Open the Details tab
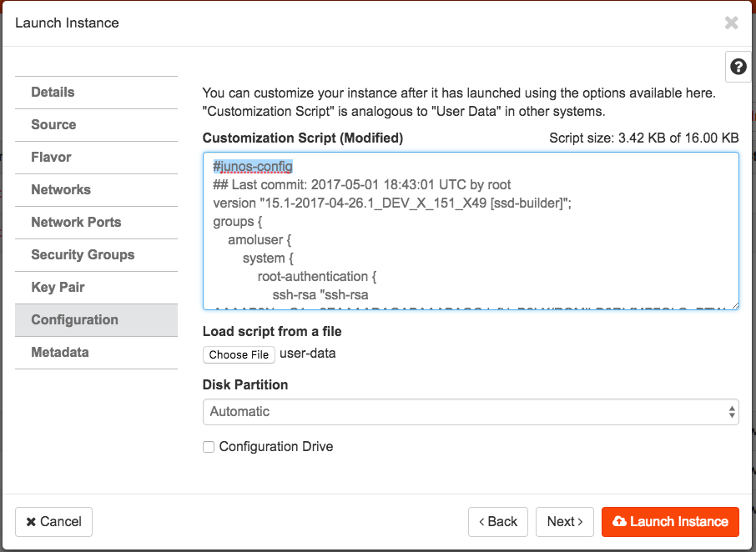This screenshot has width=756, height=552. [53, 93]
